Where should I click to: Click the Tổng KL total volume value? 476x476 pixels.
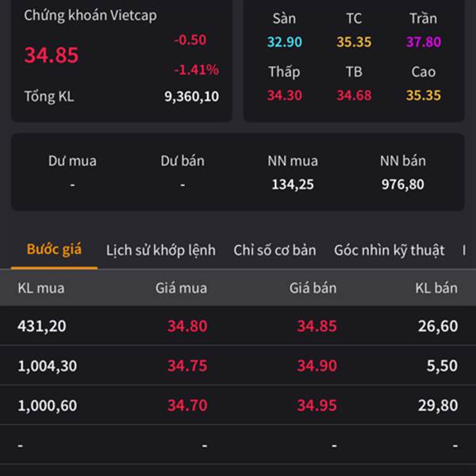tap(191, 97)
